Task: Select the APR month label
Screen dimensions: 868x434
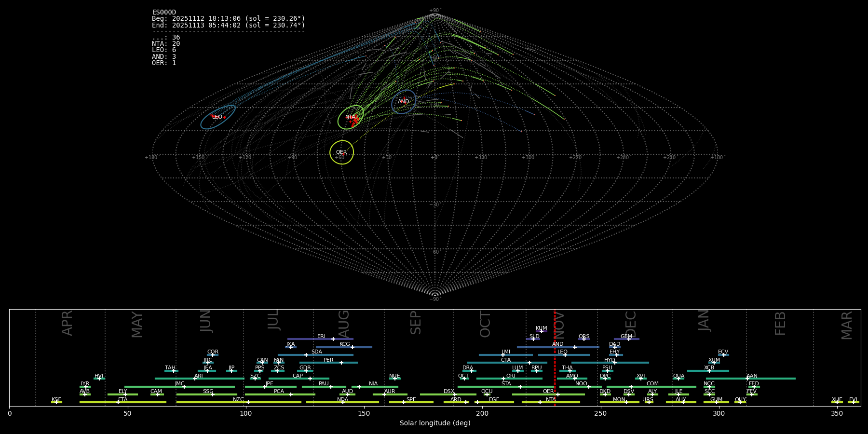Action: pyautogui.click(x=68, y=323)
